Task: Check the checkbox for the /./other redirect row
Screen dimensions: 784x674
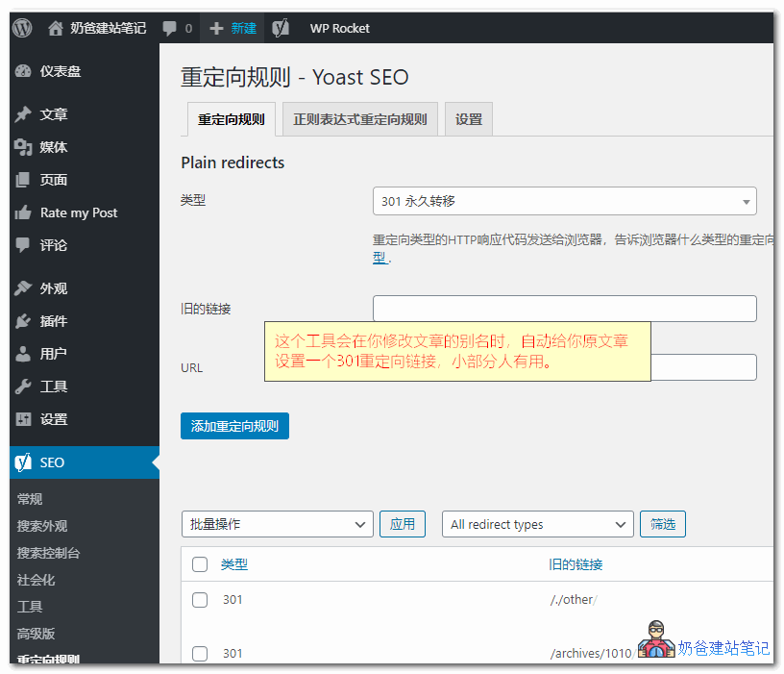Action: 200,600
